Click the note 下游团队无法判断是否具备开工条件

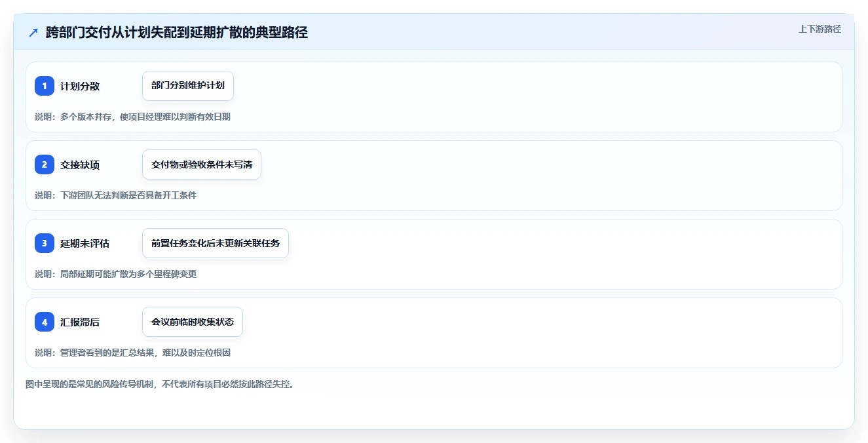click(x=128, y=196)
